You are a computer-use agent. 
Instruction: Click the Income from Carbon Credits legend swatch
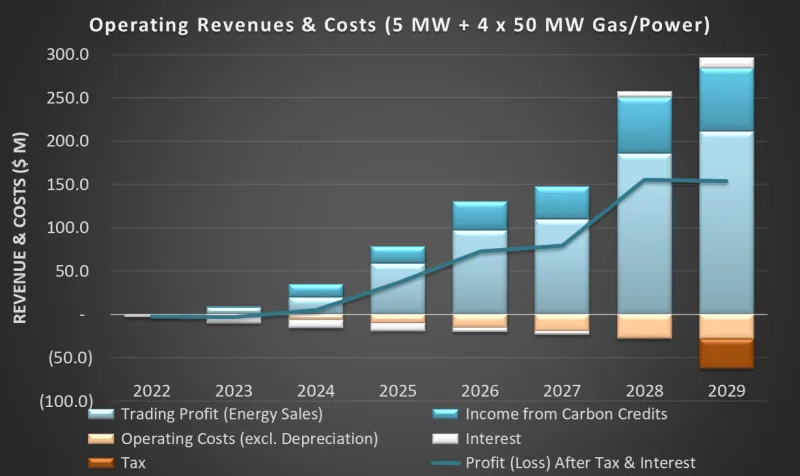point(445,414)
